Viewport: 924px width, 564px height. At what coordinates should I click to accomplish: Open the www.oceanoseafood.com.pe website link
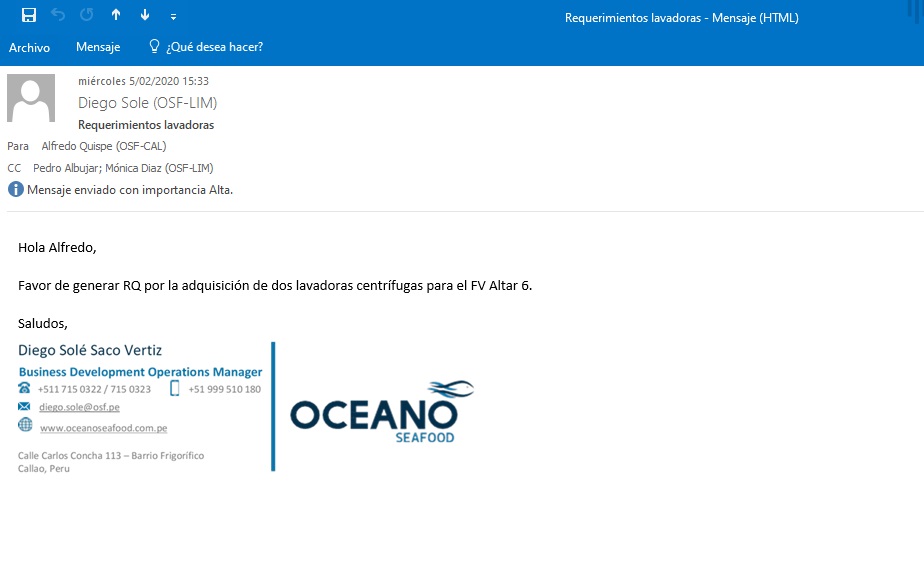103,428
